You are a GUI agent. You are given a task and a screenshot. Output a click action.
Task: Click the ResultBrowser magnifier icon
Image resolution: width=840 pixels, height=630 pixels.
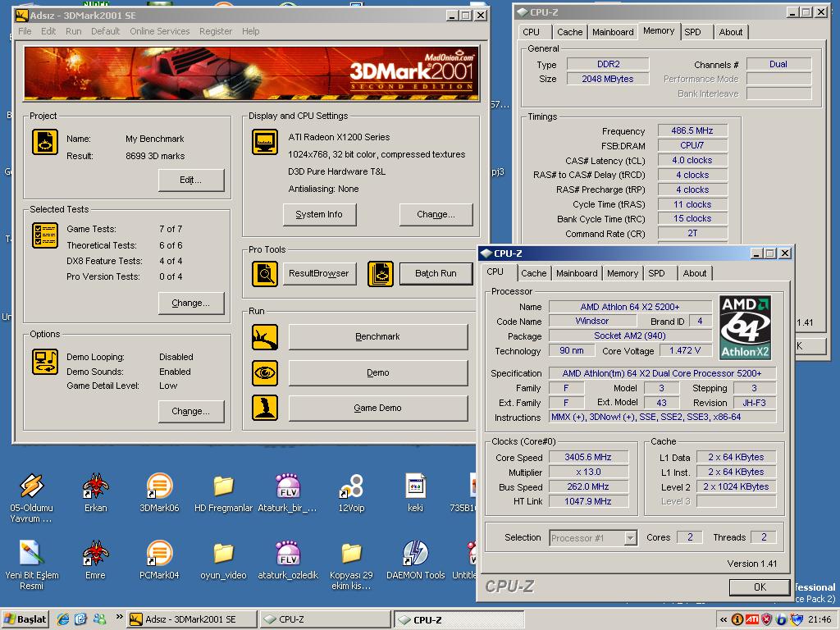265,274
